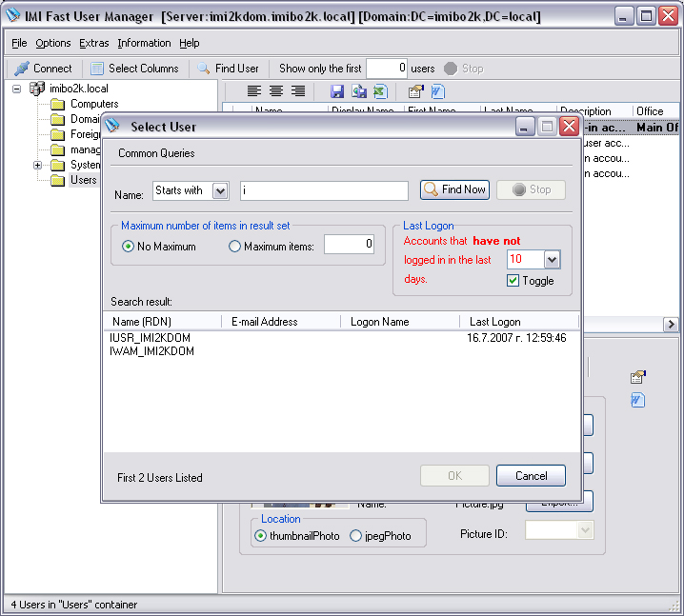Image resolution: width=684 pixels, height=616 pixels.
Task: Select the Users tree item
Action: pos(83,180)
